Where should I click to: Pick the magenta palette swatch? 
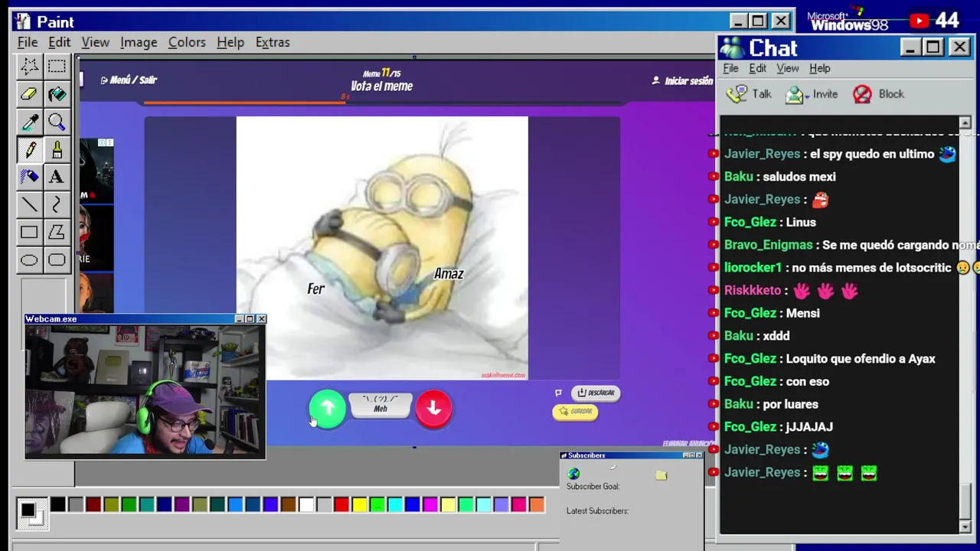pos(430,504)
